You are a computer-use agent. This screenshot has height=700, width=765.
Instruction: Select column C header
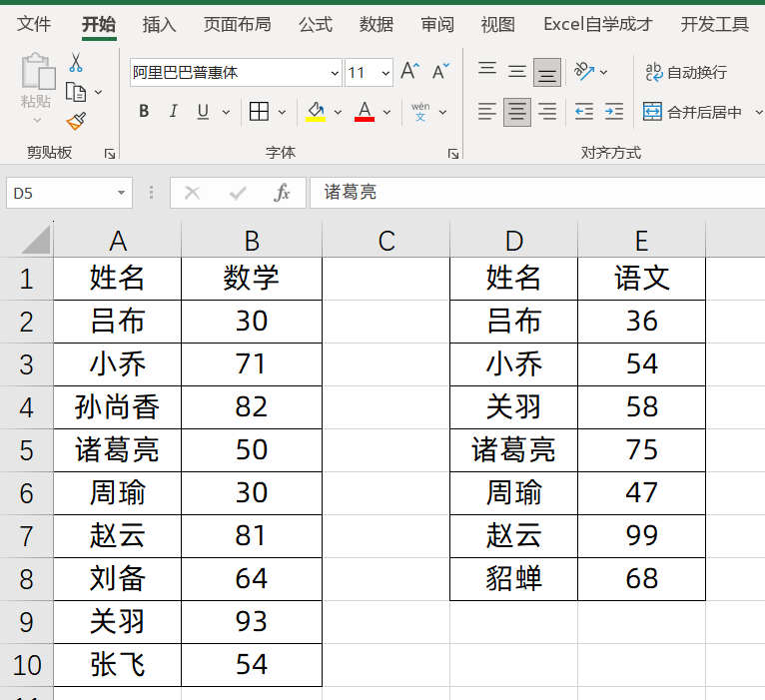click(x=385, y=240)
